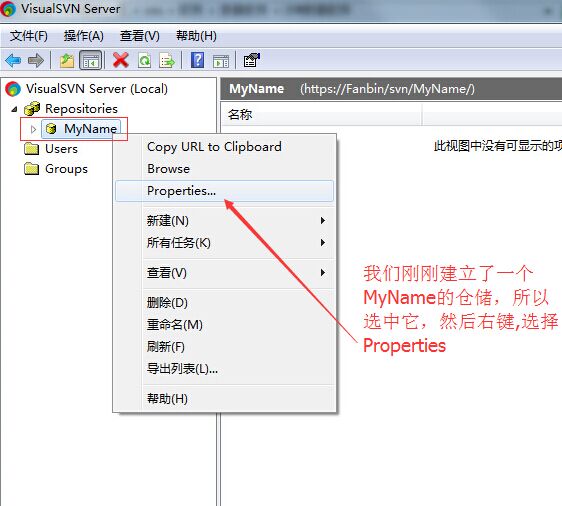Viewport: 562px width, 506px height.
Task: Choose 所有任务(K) in context menu
Action: [224, 243]
